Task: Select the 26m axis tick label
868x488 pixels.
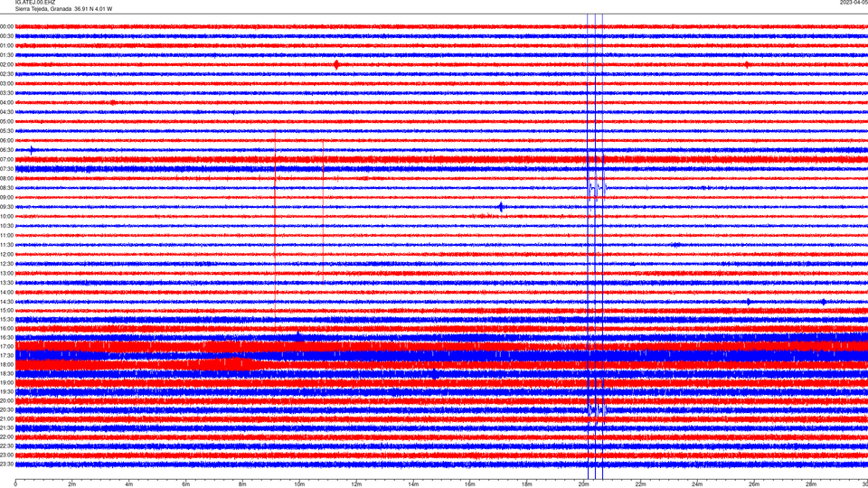Action: tap(754, 484)
